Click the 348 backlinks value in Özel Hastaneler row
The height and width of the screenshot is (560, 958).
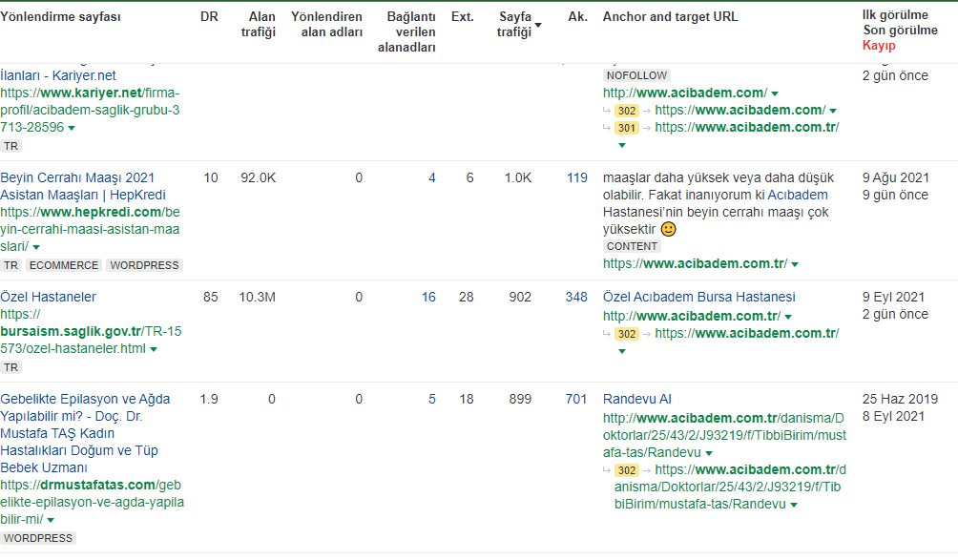(576, 297)
